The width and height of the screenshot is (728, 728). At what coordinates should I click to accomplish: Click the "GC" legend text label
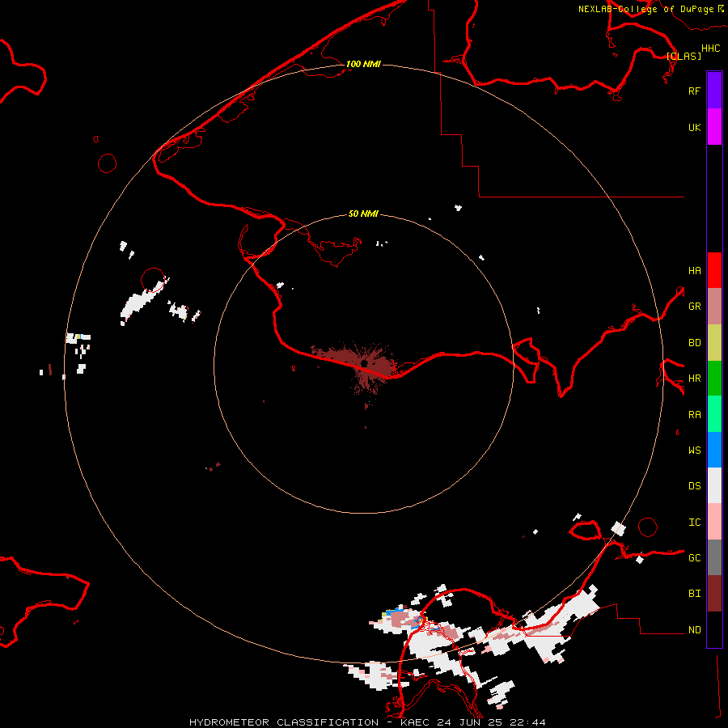coord(694,558)
